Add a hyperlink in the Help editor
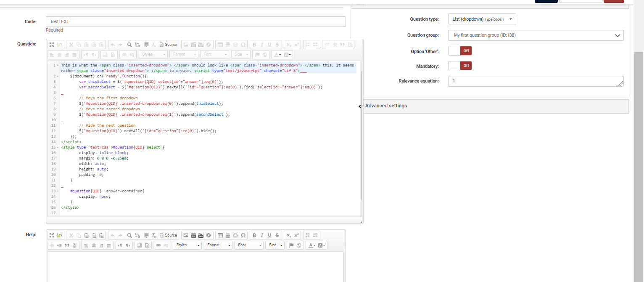This screenshot has width=644, height=282. [x=158, y=245]
